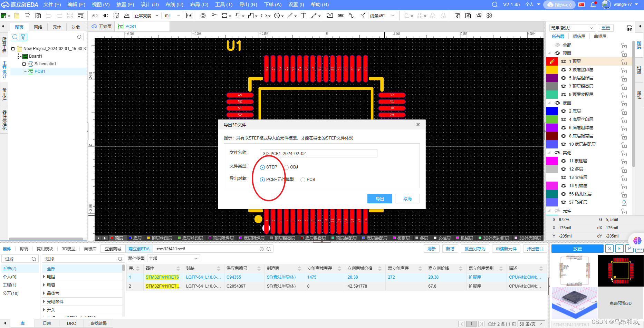Switch to the 3D view mode
This screenshot has height=328, width=644.
coord(105,16)
